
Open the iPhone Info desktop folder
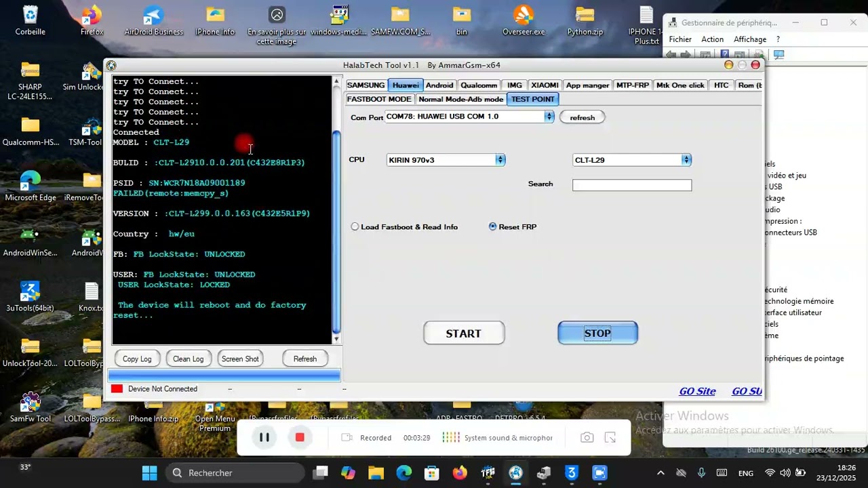215,20
